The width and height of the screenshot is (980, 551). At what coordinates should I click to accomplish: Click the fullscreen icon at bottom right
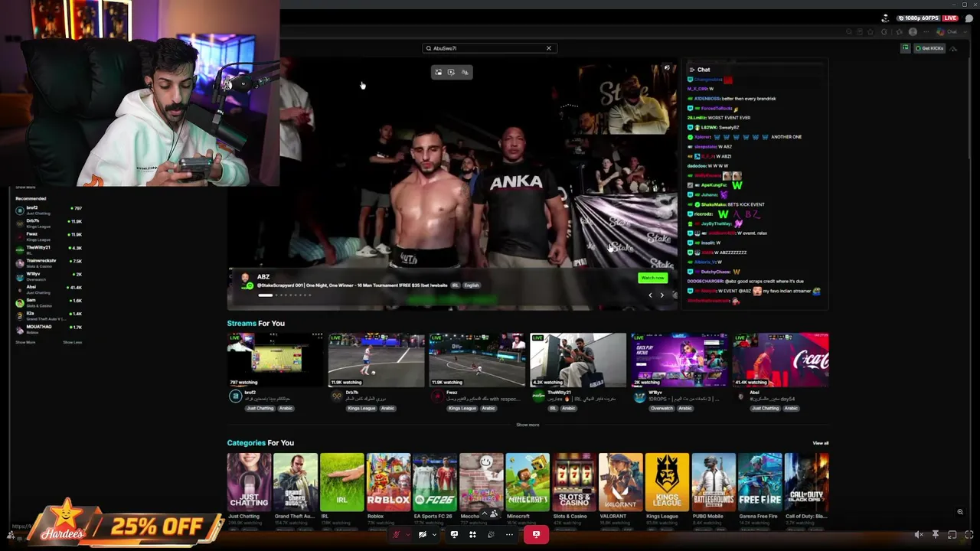coord(969,535)
